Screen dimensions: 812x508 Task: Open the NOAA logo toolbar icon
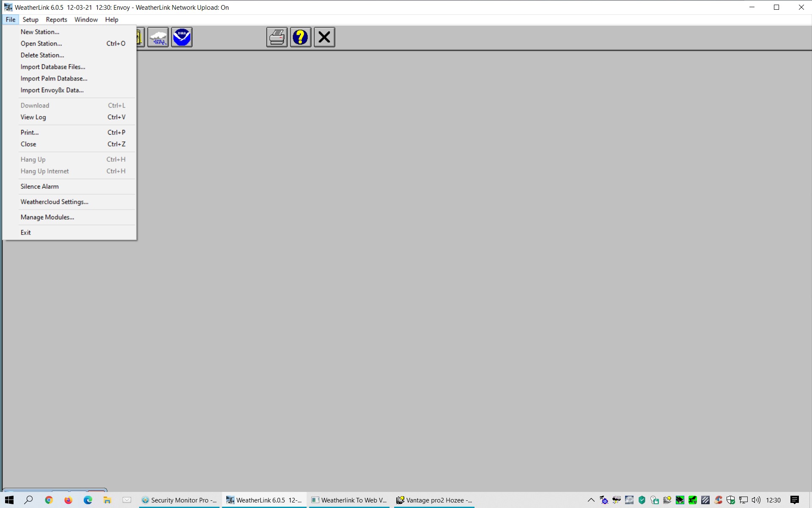(182, 37)
